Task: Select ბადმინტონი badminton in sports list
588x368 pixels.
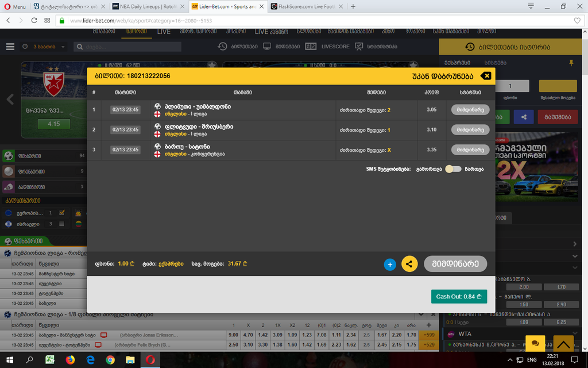Action: (44, 187)
